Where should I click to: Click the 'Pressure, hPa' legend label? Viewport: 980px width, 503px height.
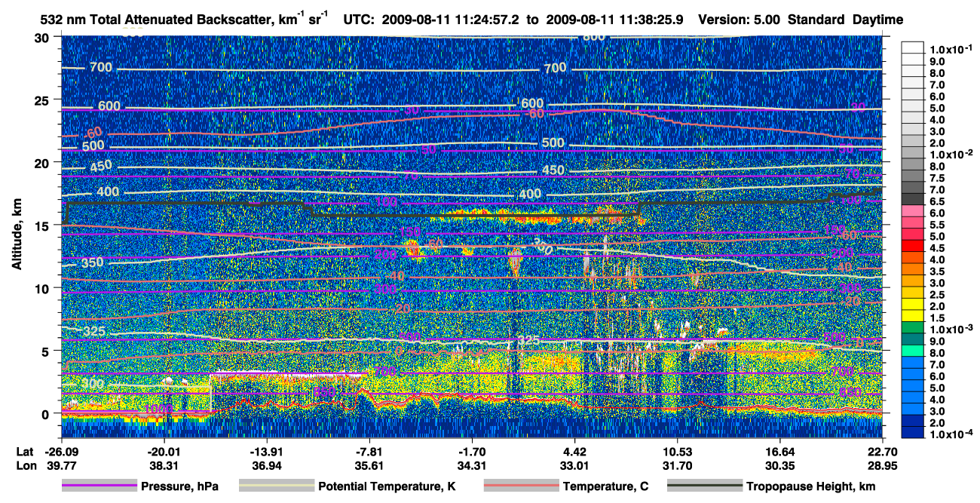click(179, 486)
